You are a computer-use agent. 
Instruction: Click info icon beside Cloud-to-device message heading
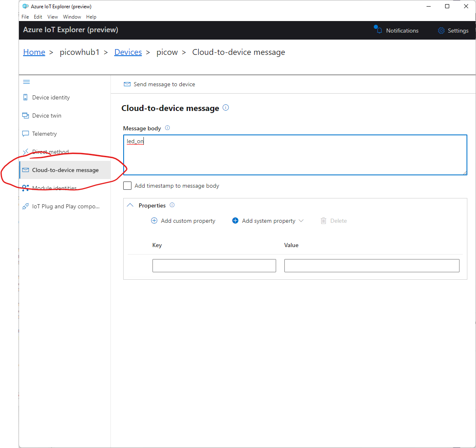226,108
